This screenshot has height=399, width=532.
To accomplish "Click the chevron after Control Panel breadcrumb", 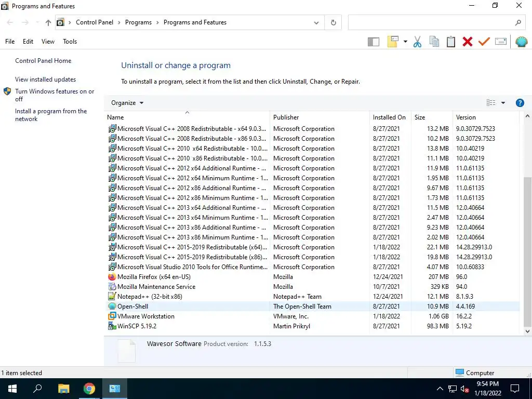I will point(119,23).
